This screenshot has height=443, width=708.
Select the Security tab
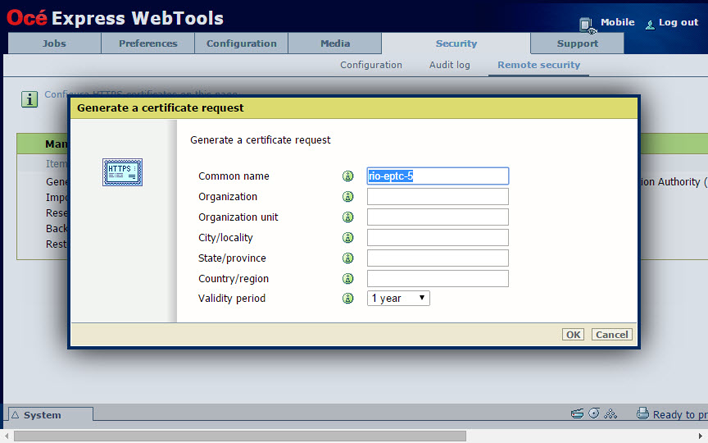click(x=456, y=43)
